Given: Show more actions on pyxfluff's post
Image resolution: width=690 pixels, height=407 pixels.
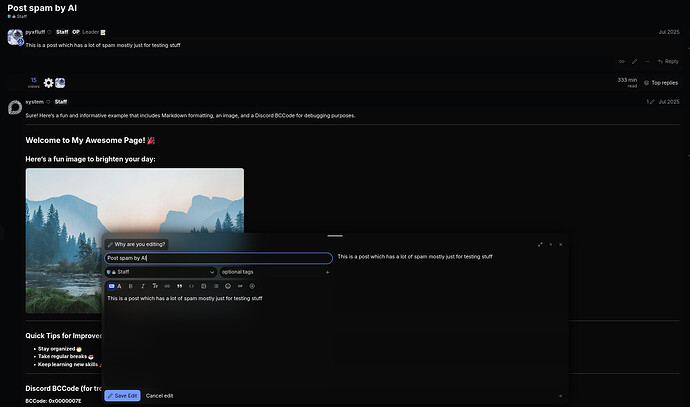Looking at the screenshot, I should pos(647,62).
